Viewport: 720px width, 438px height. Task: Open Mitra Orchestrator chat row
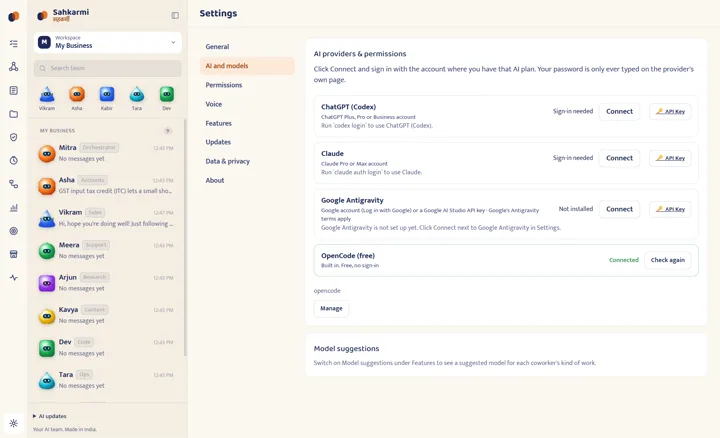[107, 153]
